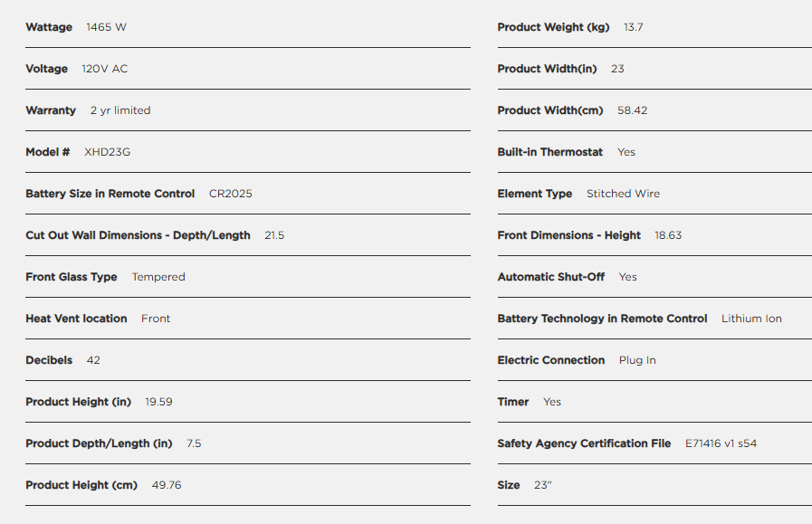Click the Wattage value 1465 W
Screen dimensions: 812x524
(x=106, y=27)
